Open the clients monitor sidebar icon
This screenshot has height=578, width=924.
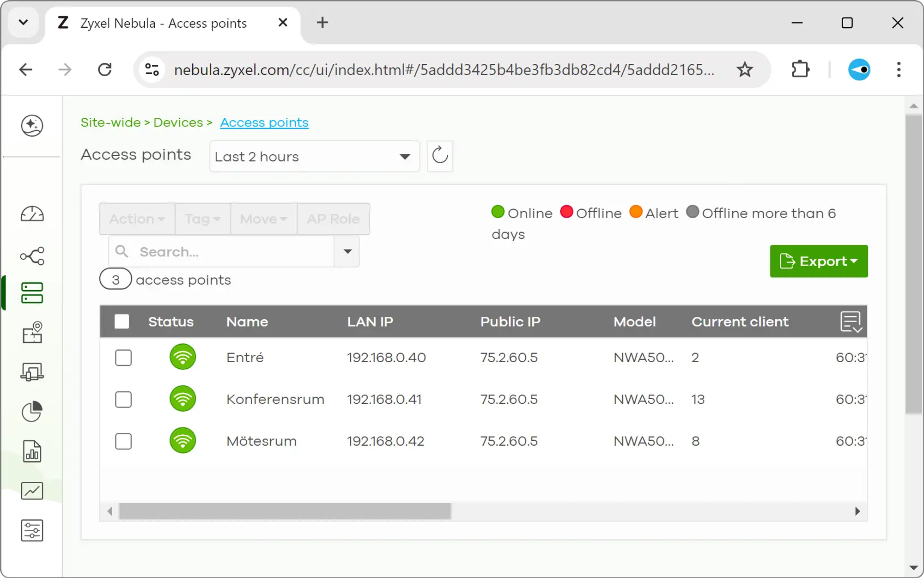click(x=32, y=371)
